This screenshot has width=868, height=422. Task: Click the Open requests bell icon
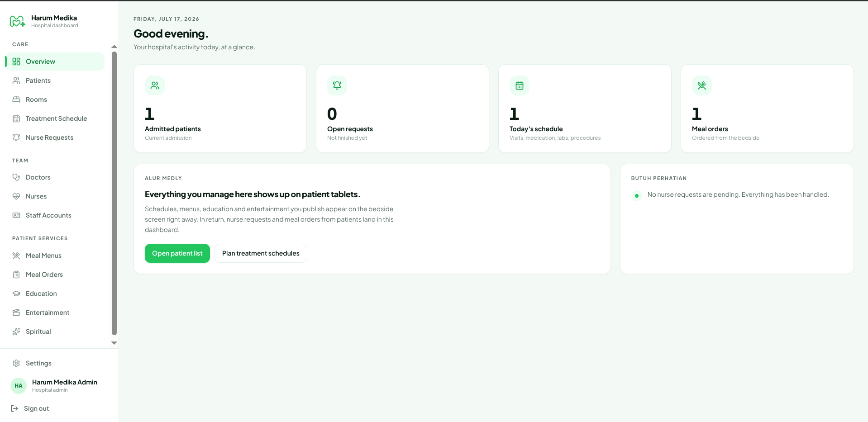tap(337, 85)
